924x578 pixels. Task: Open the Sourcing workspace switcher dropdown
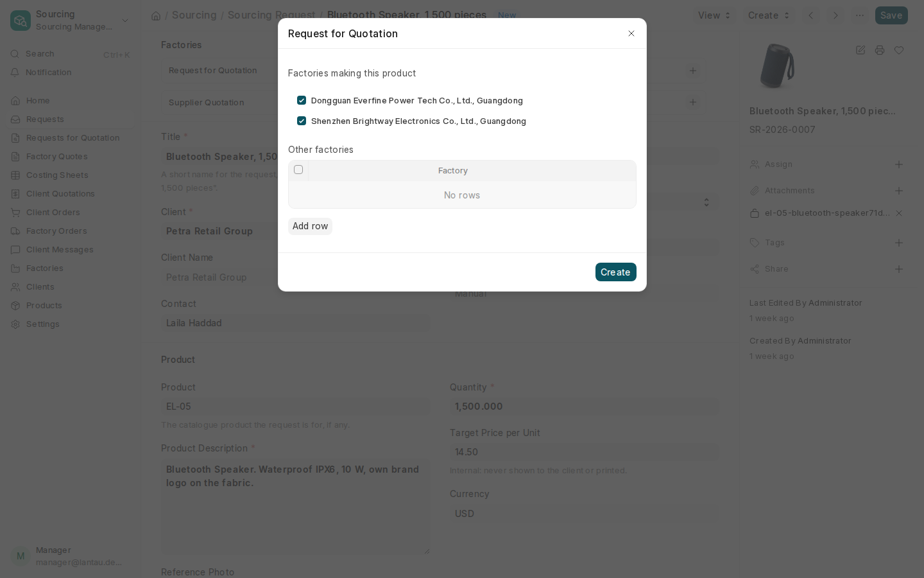(125, 21)
